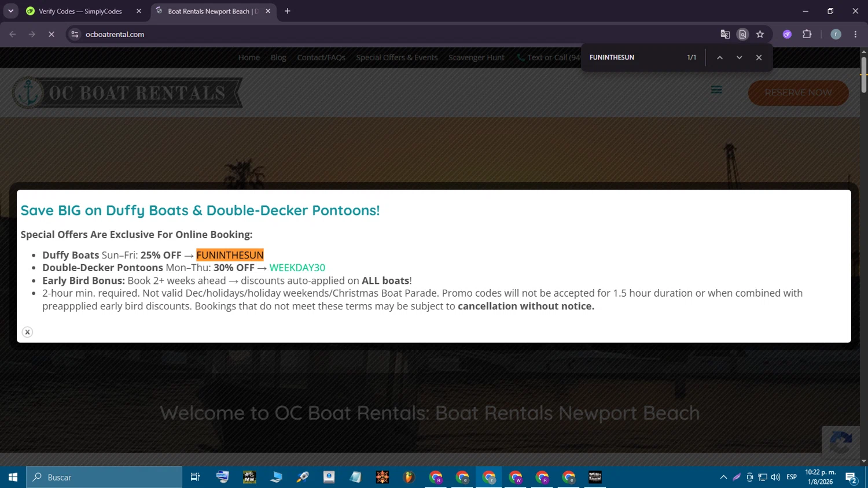Click the "Early Bird Bonus:" text
The width and height of the screenshot is (868, 488).
pyautogui.click(x=83, y=280)
